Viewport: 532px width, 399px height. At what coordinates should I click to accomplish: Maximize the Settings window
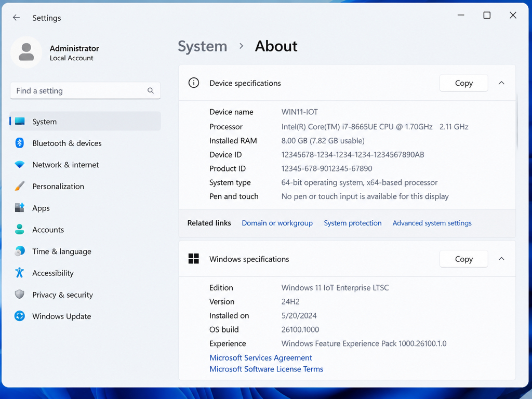coord(487,15)
